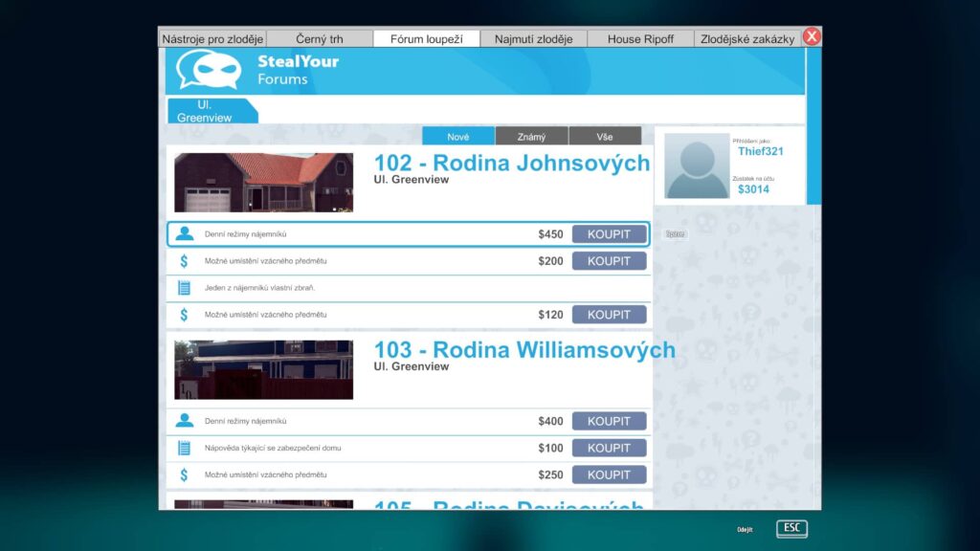The width and height of the screenshot is (980, 551).
Task: Click the 103 - Rodina Williamsonových title
Action: (x=524, y=350)
